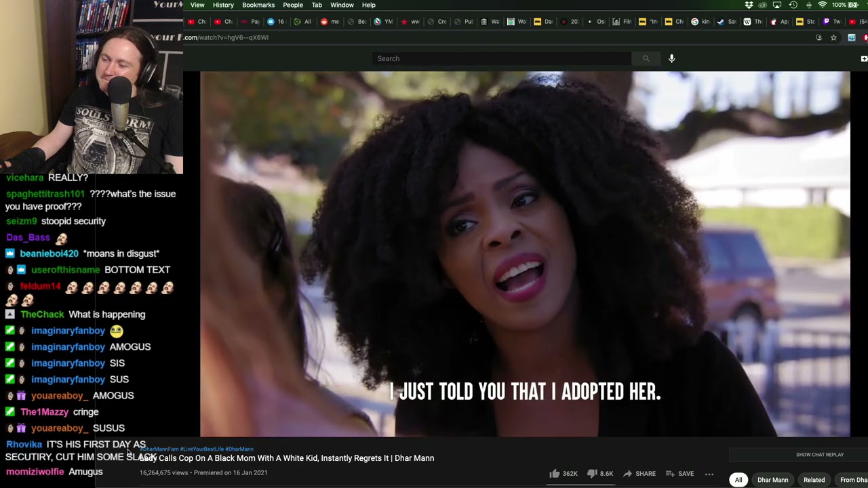Viewport: 868px width, 488px height.
Task: Switch to the 'Film' browser tab
Action: 623,22
